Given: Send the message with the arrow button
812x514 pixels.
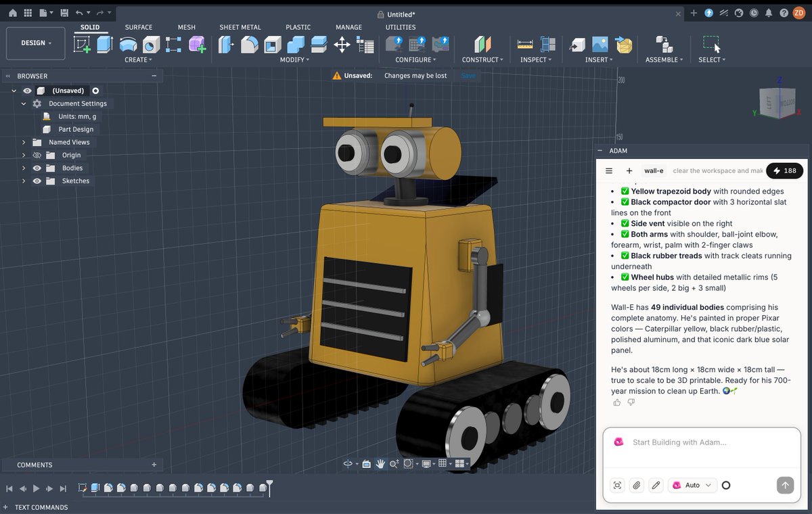Looking at the screenshot, I should tap(785, 485).
